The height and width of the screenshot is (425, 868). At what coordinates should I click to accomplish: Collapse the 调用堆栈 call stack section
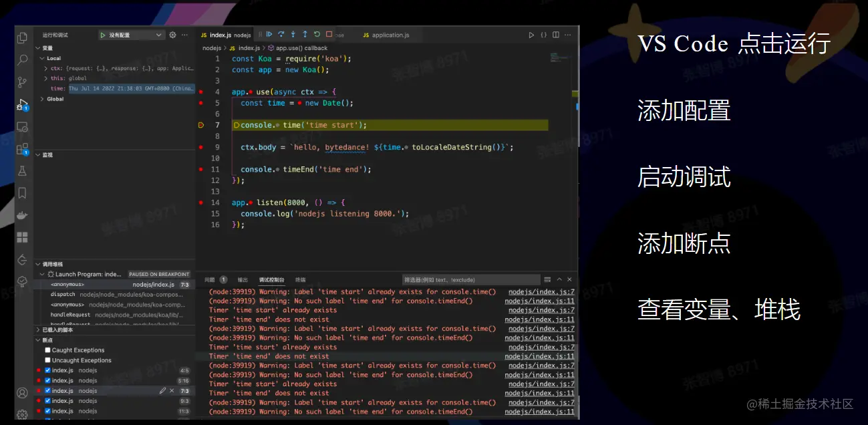pyautogui.click(x=38, y=265)
